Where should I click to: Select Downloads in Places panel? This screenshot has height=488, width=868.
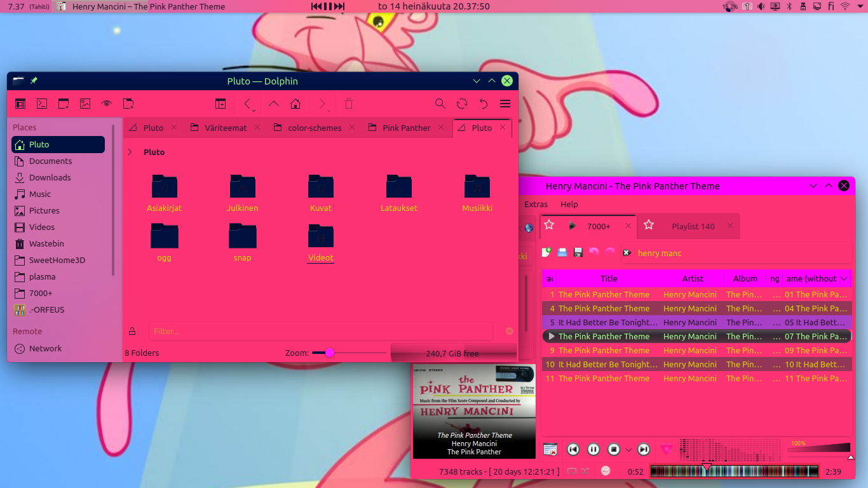coord(58,177)
